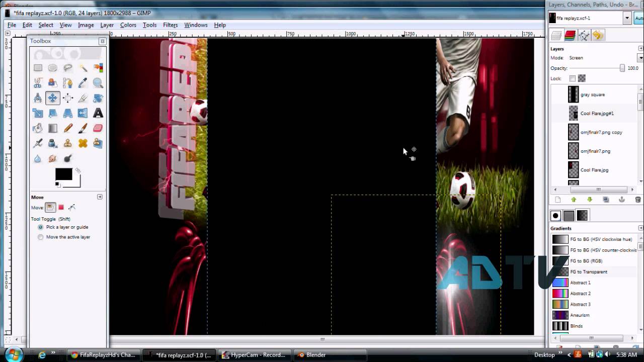Select the Flip tool
Screen dimensions: 644x362
coord(83,113)
